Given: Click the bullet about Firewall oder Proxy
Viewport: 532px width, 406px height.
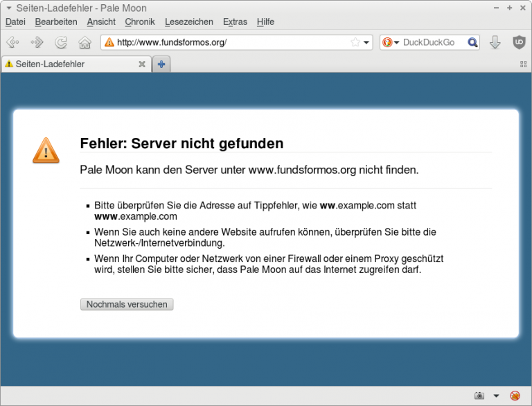Looking at the screenshot, I should pos(269,264).
